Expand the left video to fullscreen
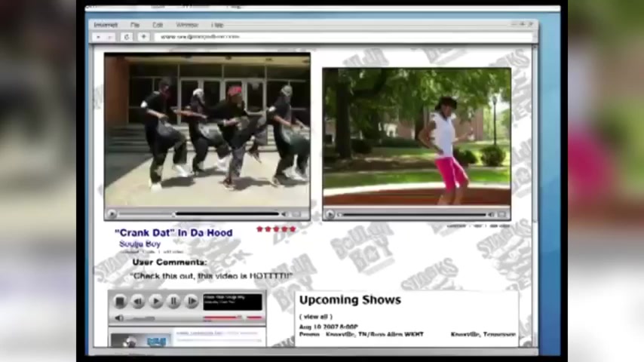The height and width of the screenshot is (362, 644). (296, 214)
